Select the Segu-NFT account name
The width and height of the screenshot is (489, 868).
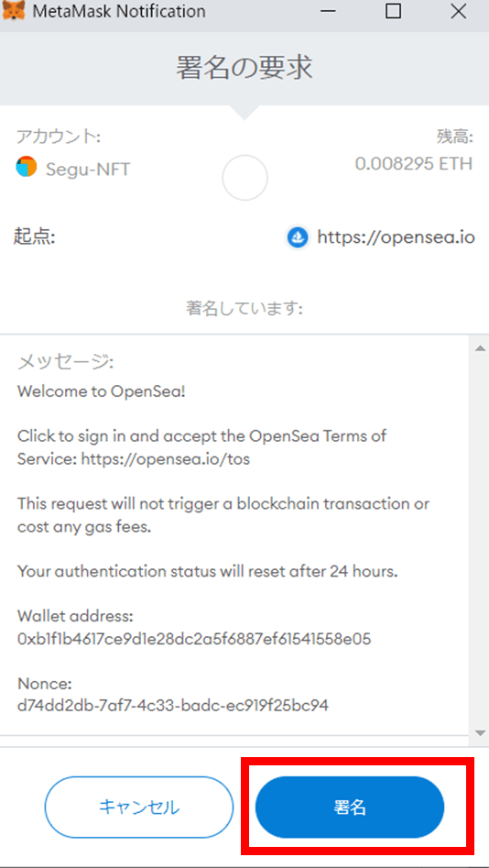pos(88,169)
